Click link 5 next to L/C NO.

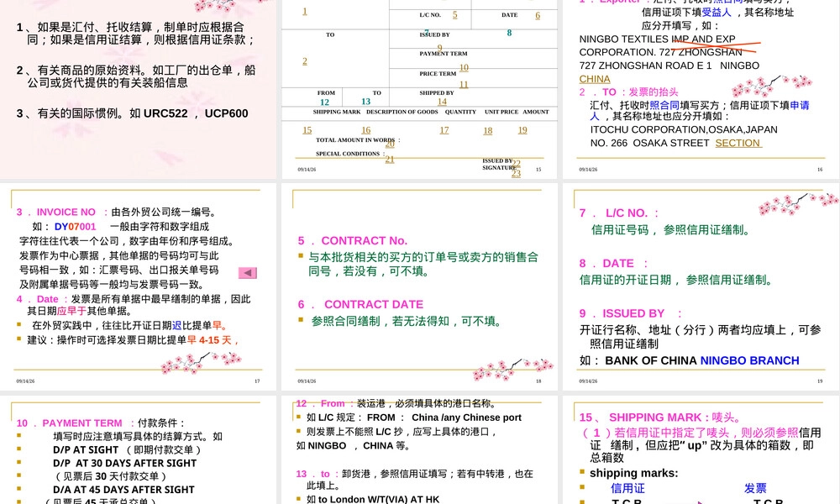click(x=454, y=15)
